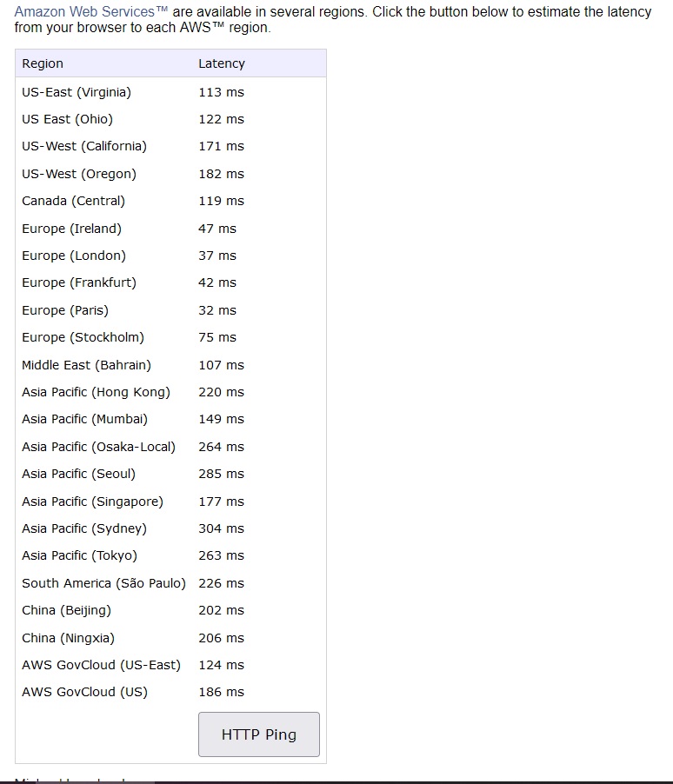Click the Latency column header
This screenshot has width=673, height=784.
click(221, 63)
